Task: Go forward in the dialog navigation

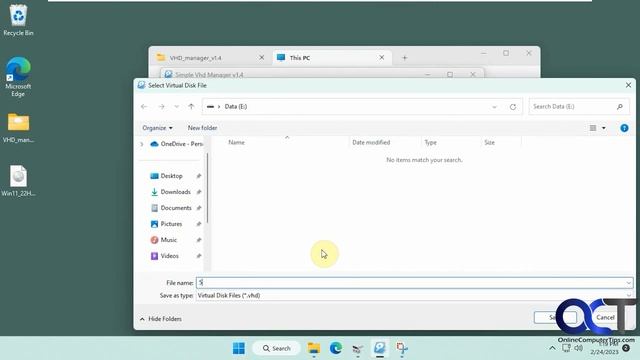Action: coord(161,107)
